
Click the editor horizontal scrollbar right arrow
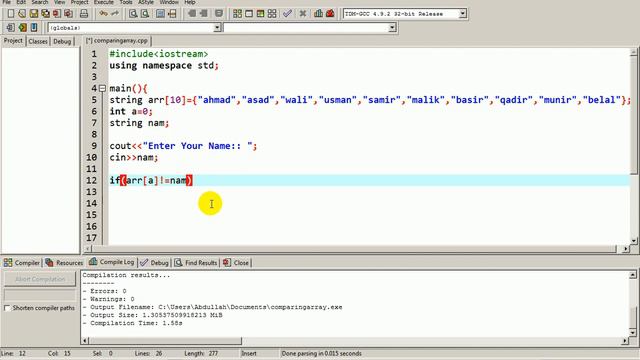coord(626,249)
